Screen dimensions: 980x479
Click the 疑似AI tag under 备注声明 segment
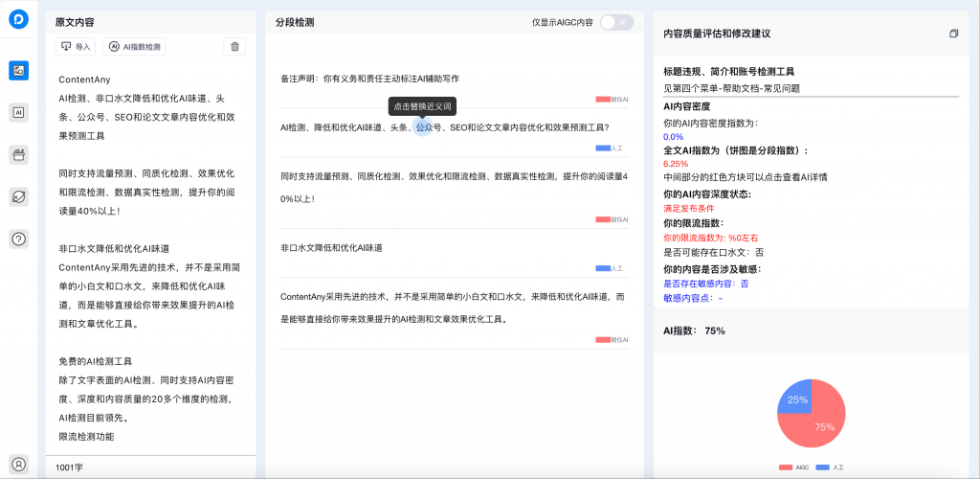[612, 100]
